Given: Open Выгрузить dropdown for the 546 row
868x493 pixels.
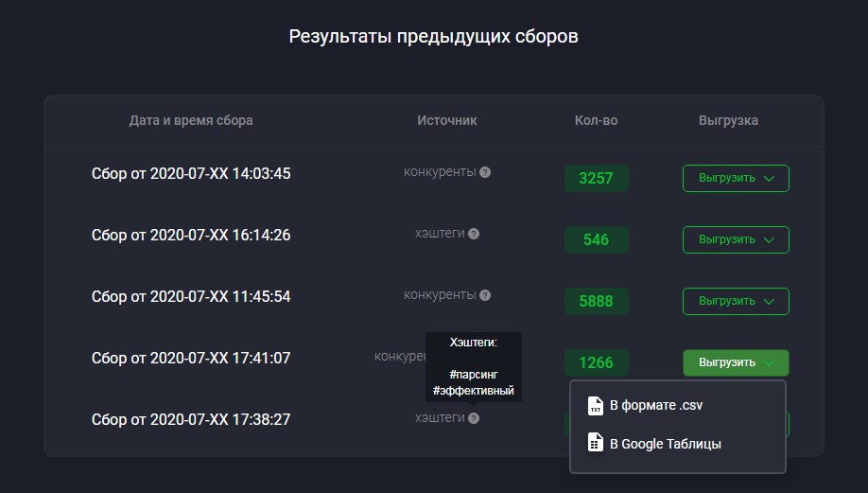Looking at the screenshot, I should (x=736, y=239).
